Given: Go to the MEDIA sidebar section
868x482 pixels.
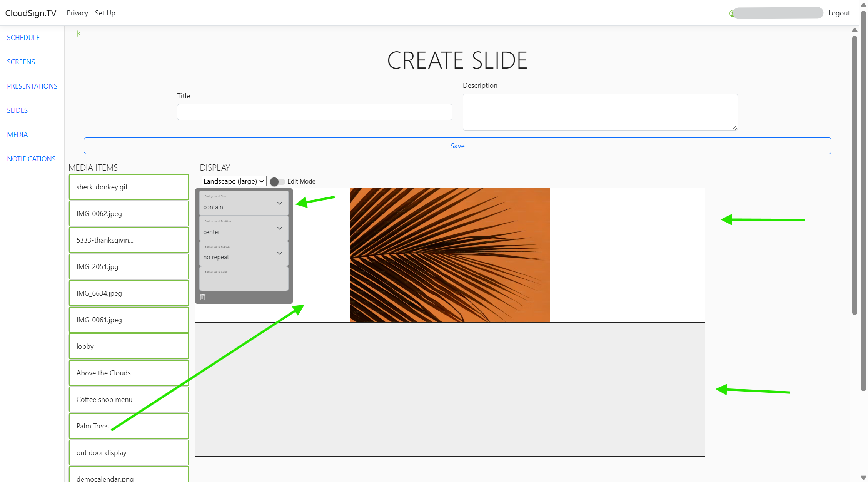Looking at the screenshot, I should tap(17, 134).
